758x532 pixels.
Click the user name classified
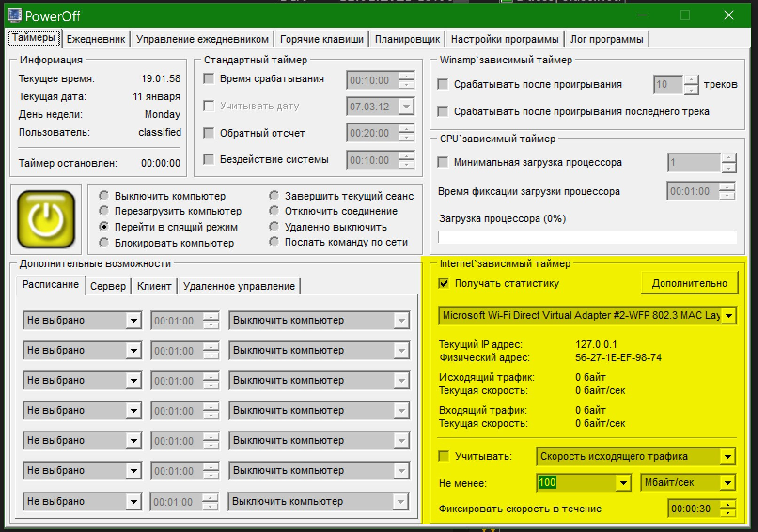point(160,132)
